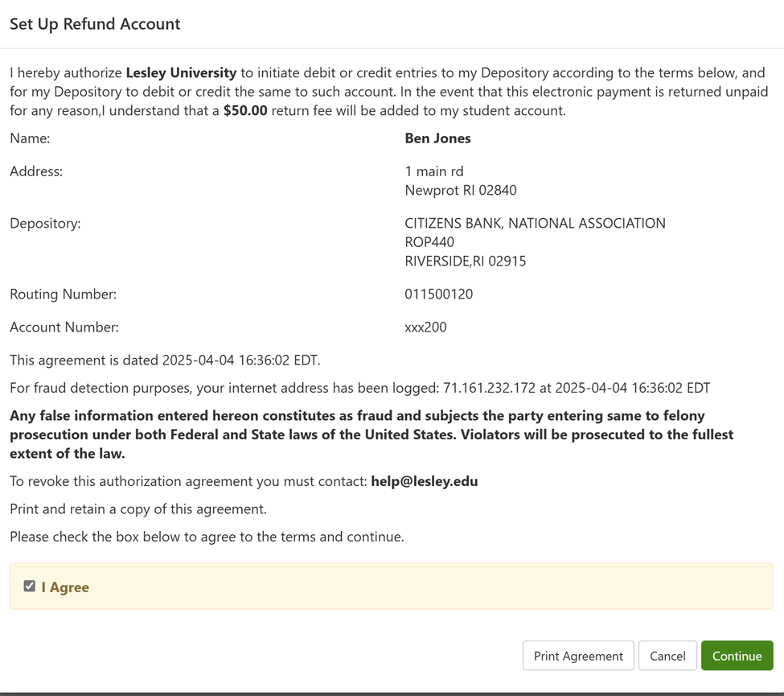The image size is (784, 696).
Task: Click the $50.00 return fee amount
Action: 245,110
